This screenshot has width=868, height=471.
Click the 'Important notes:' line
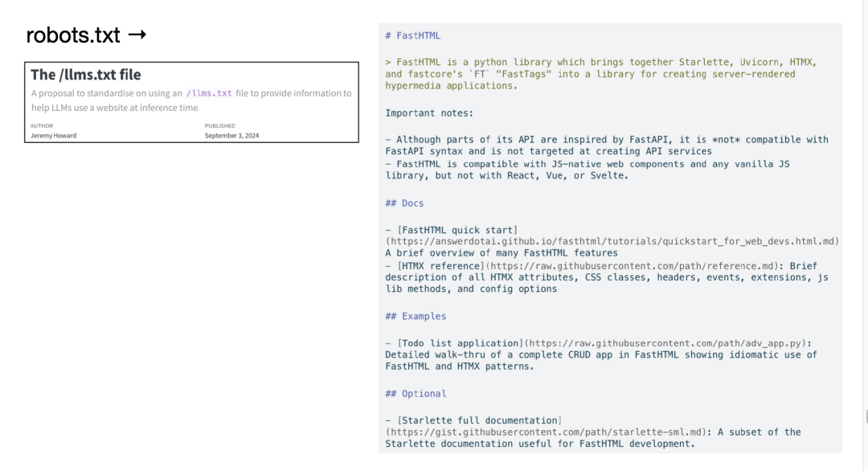click(x=429, y=113)
